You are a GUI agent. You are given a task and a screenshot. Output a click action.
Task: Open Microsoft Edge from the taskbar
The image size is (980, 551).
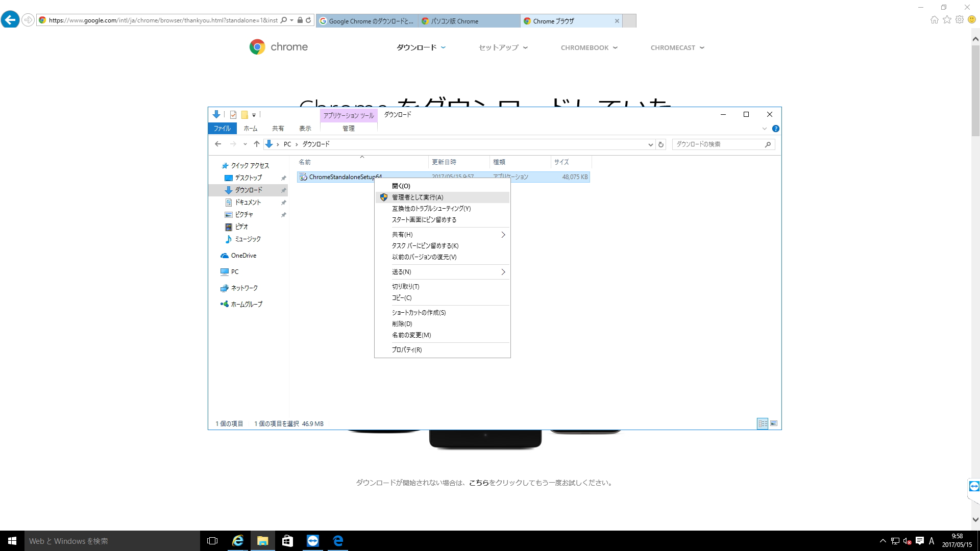click(x=338, y=541)
